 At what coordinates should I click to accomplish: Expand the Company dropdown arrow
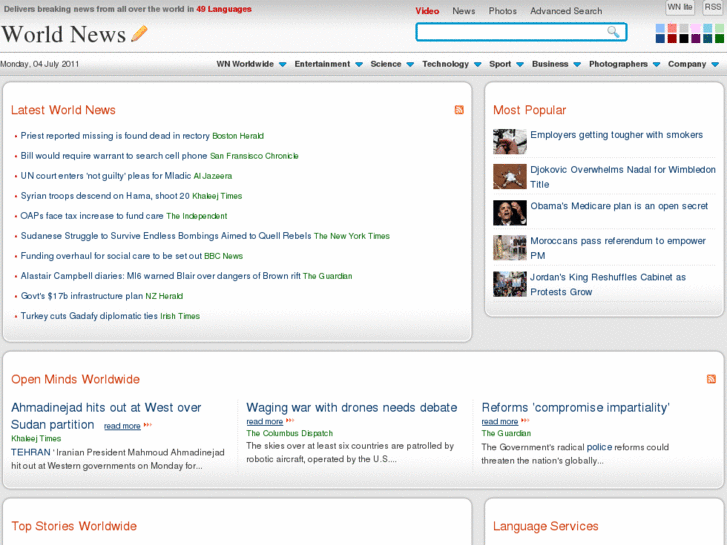point(715,64)
